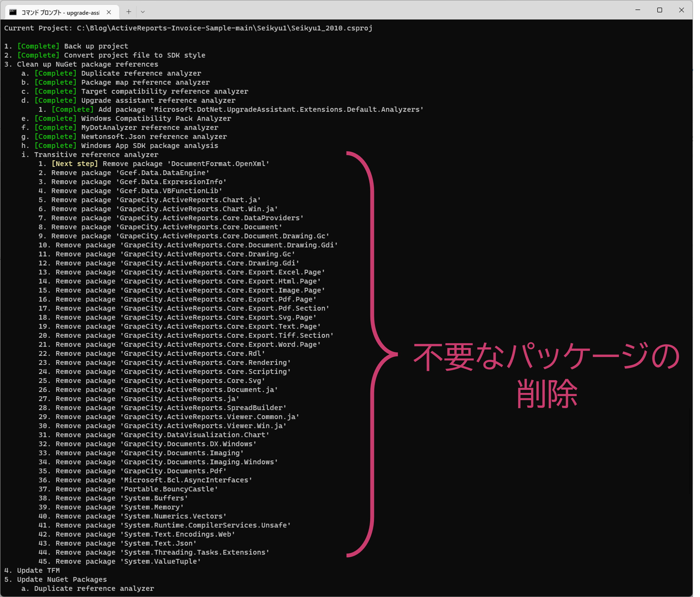Viewport: 700px width, 597px height.
Task: Click Remove package 'GrapeCity.ActiveReports.Viewer.Common.ja' line
Action: point(169,417)
